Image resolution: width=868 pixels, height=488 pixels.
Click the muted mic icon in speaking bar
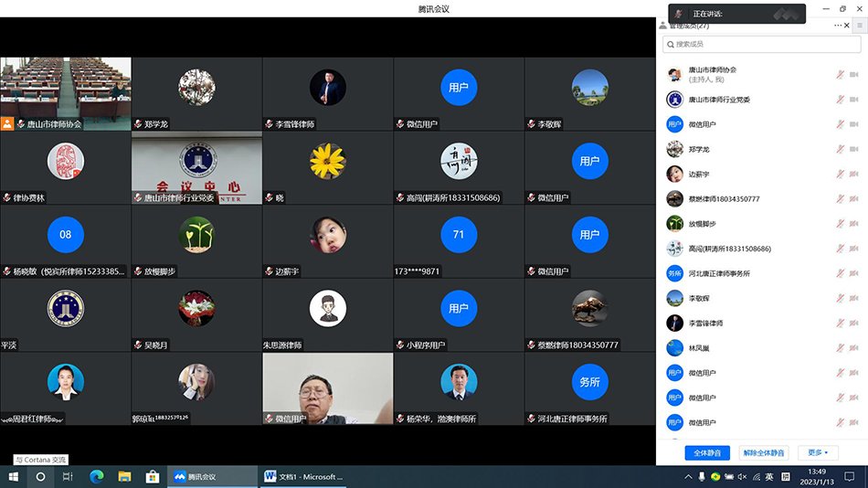point(679,14)
